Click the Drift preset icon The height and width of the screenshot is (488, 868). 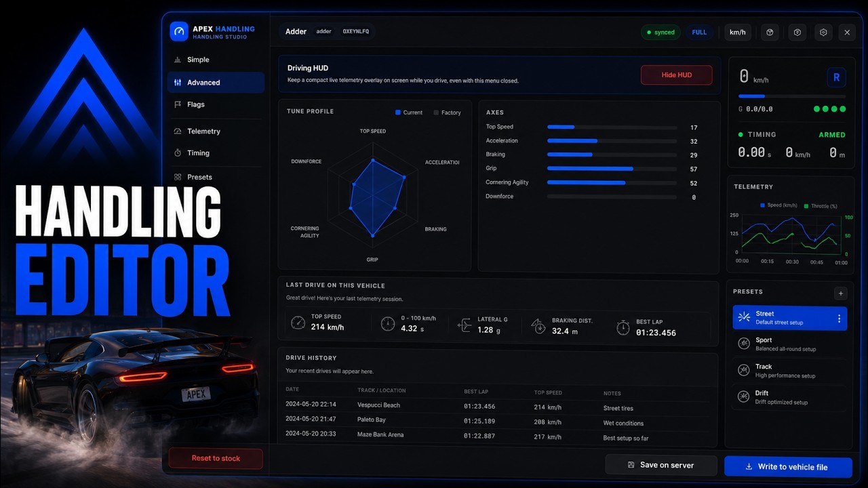point(744,397)
